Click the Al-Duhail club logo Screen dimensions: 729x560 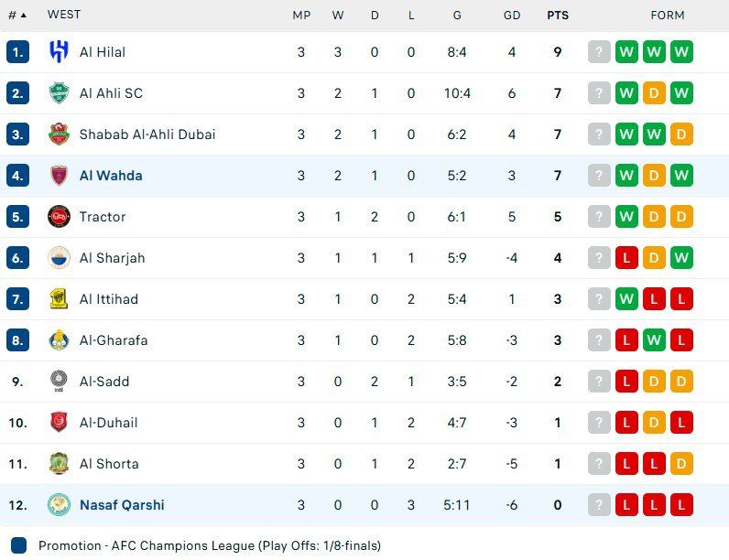59,423
